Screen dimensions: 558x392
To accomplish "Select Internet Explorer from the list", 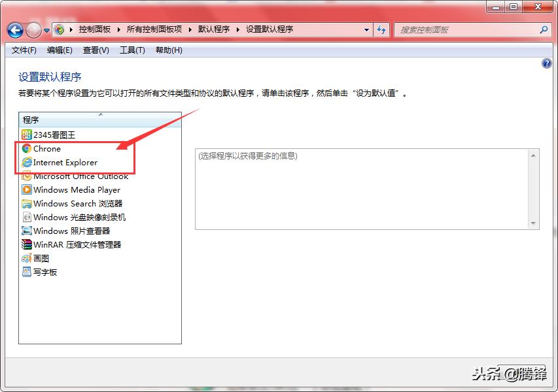I will point(63,162).
